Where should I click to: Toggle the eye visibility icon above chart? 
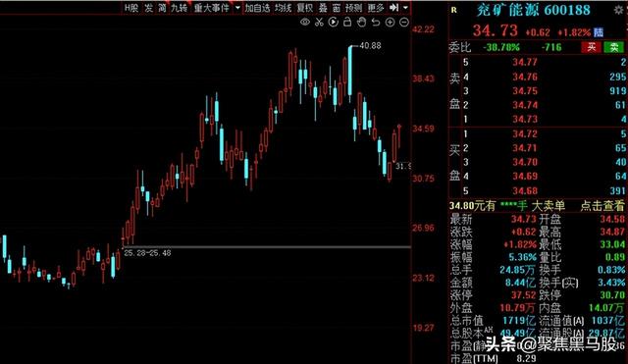click(x=305, y=23)
